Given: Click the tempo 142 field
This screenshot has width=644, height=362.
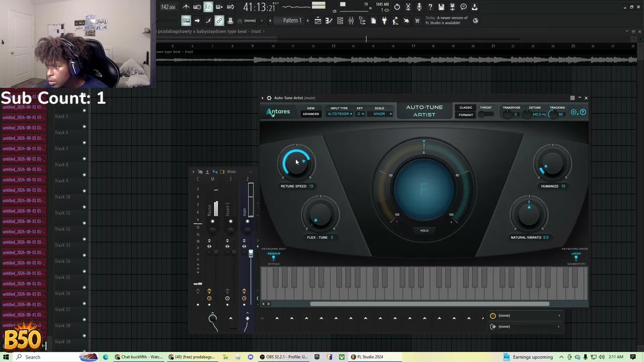Looking at the screenshot, I should (168, 7).
